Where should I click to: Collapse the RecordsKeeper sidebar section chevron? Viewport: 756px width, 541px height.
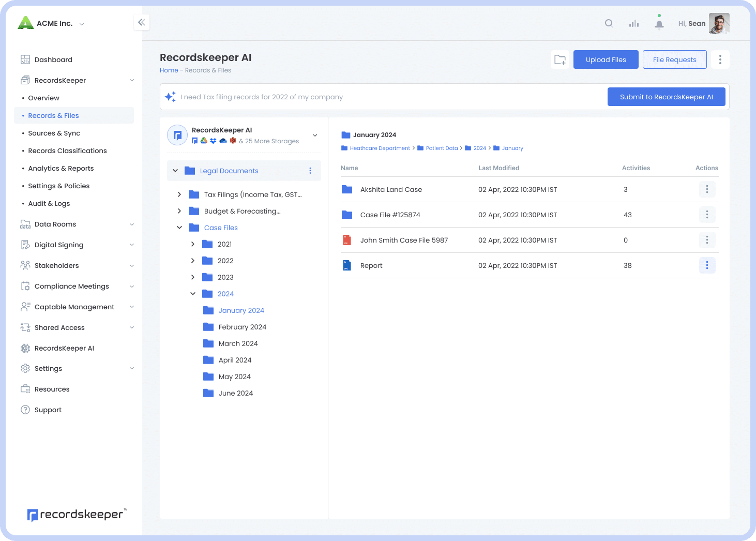[x=132, y=80]
